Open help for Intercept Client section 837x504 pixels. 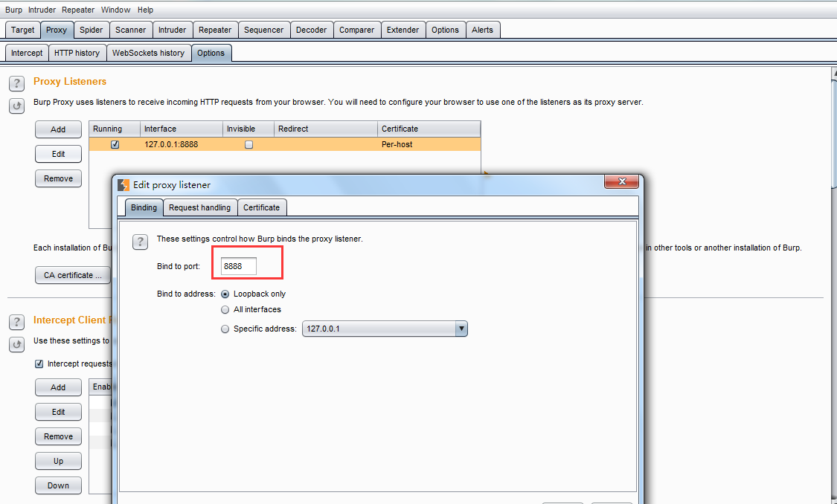(16, 322)
